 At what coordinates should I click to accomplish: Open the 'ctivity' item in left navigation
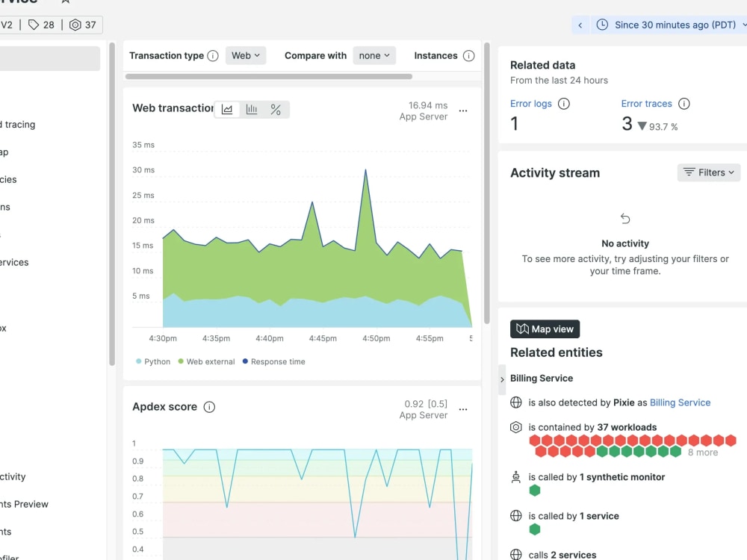pos(13,476)
